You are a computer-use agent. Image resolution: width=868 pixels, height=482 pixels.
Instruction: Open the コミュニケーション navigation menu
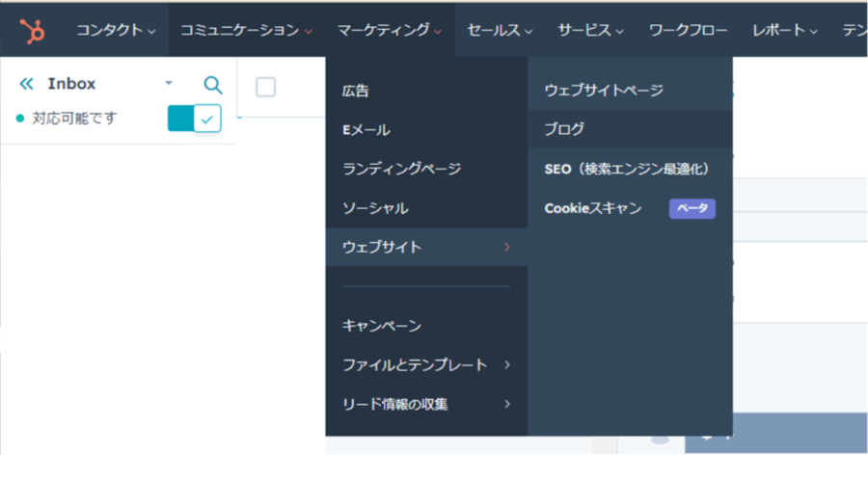tap(246, 31)
